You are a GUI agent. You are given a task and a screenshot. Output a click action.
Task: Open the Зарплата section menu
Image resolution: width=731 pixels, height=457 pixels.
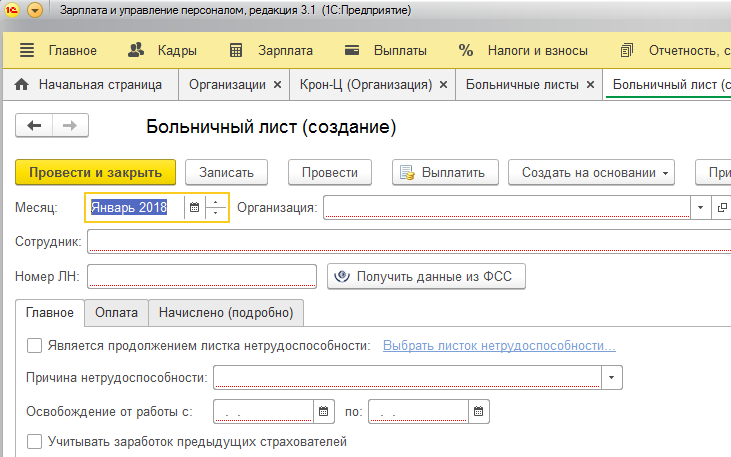click(271, 50)
